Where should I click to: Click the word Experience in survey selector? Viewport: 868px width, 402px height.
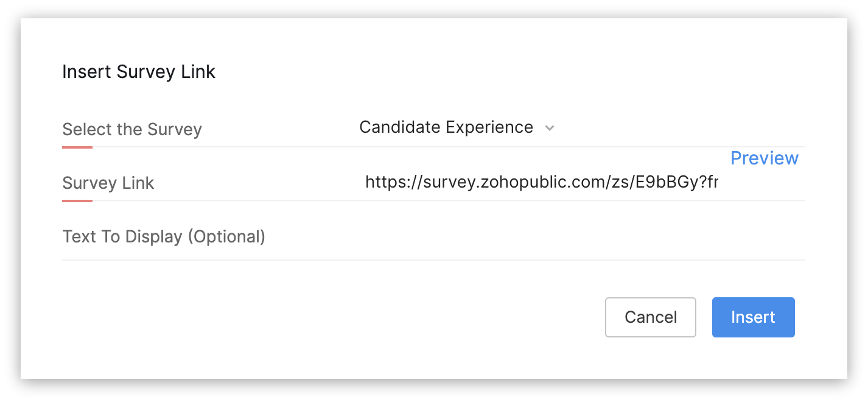[489, 127]
